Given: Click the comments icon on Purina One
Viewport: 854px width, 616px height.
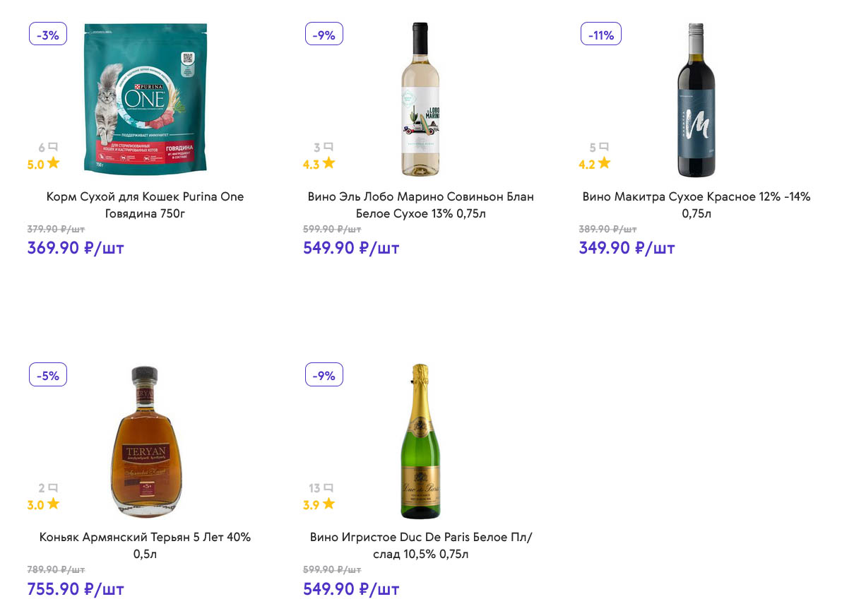Looking at the screenshot, I should point(53,147).
